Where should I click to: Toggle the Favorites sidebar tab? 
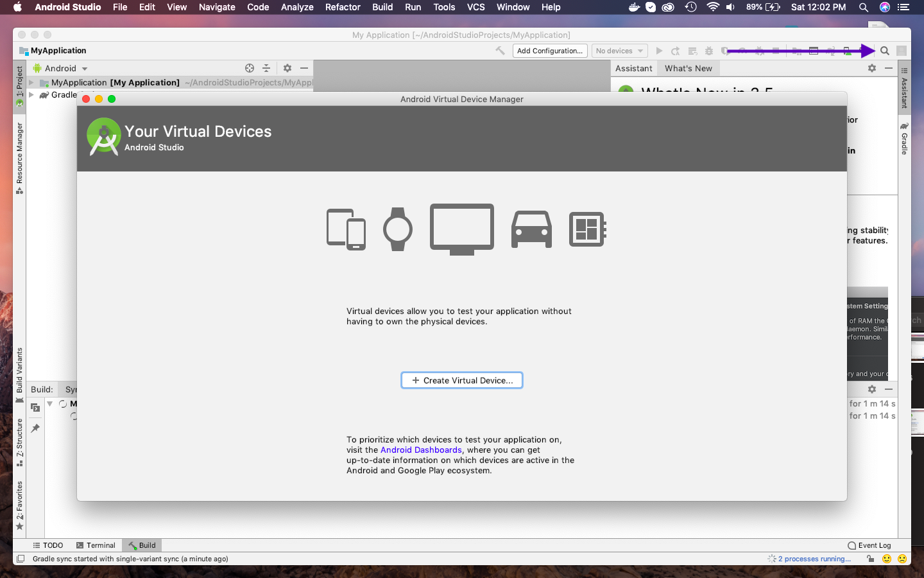(19, 505)
